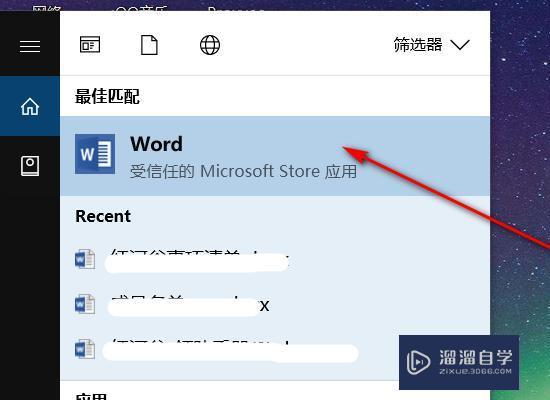Filter results by Web globe icon
This screenshot has width=550, height=400.
(210, 45)
